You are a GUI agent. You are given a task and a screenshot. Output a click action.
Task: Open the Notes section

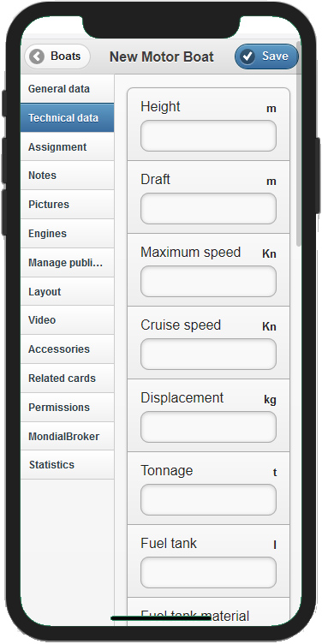(x=68, y=176)
